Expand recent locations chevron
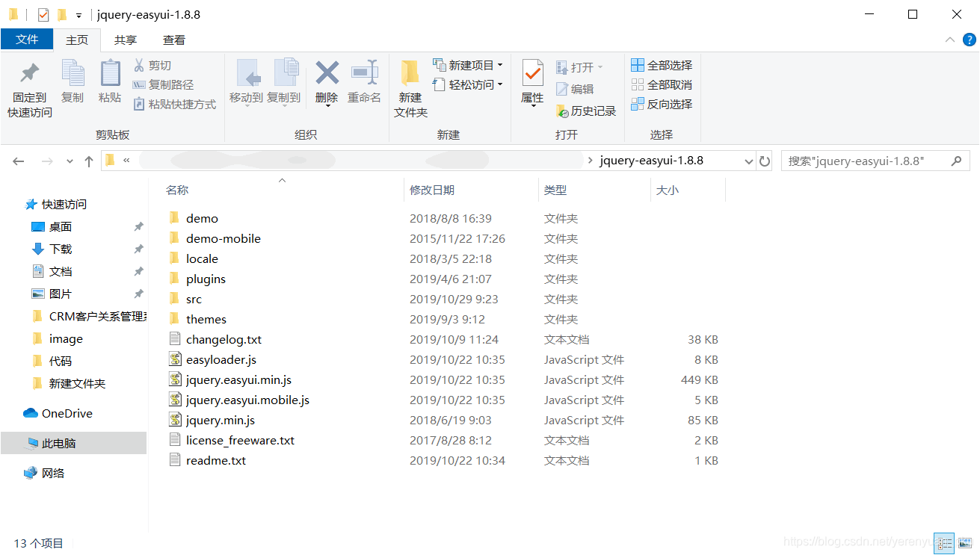Viewport: 980px width, 555px height. pos(70,161)
